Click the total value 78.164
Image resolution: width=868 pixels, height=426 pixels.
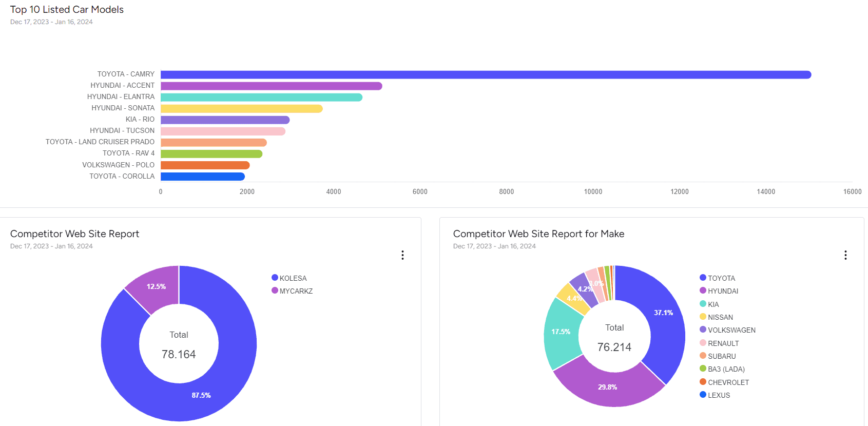(x=179, y=354)
